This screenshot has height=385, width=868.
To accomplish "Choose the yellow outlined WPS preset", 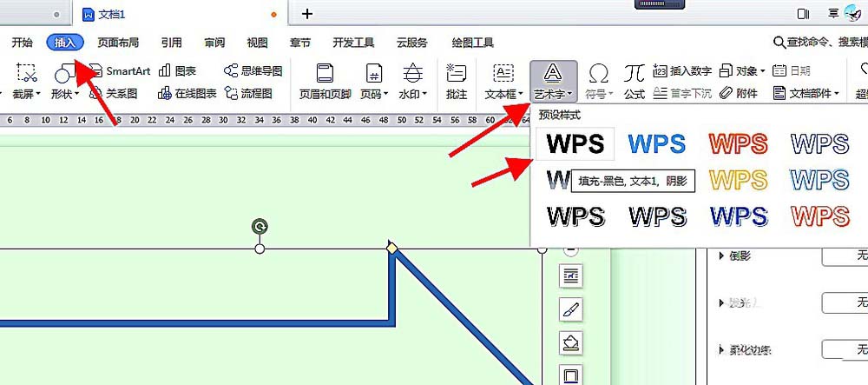I will (738, 180).
